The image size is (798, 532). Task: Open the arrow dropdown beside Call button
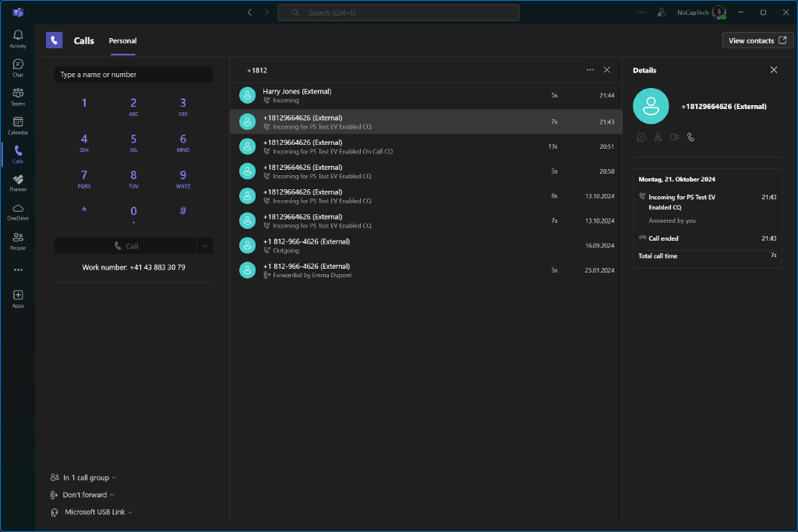point(205,246)
